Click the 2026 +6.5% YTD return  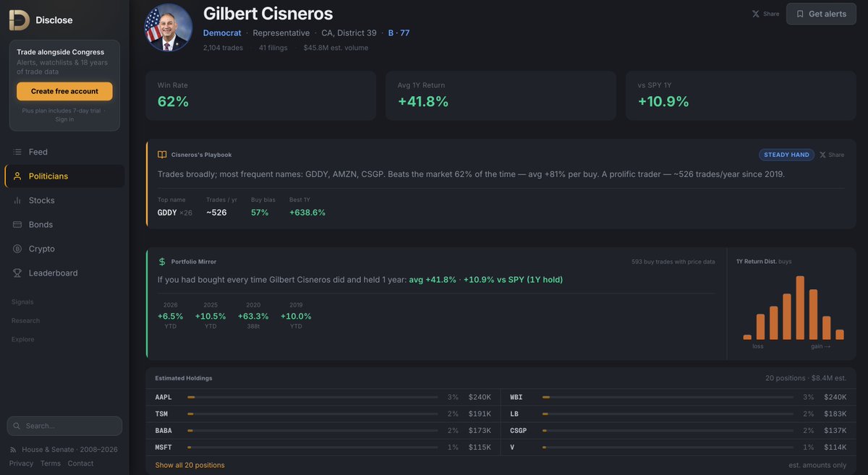tap(171, 316)
